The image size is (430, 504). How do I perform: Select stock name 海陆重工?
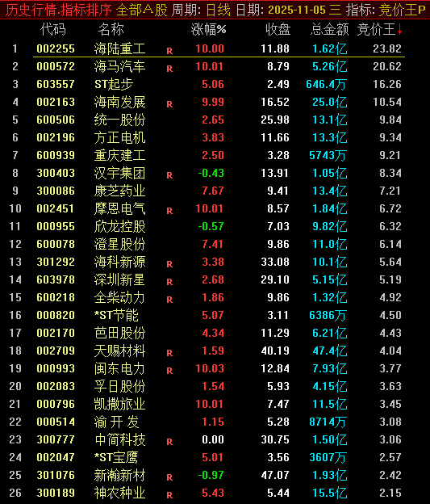[x=119, y=48]
